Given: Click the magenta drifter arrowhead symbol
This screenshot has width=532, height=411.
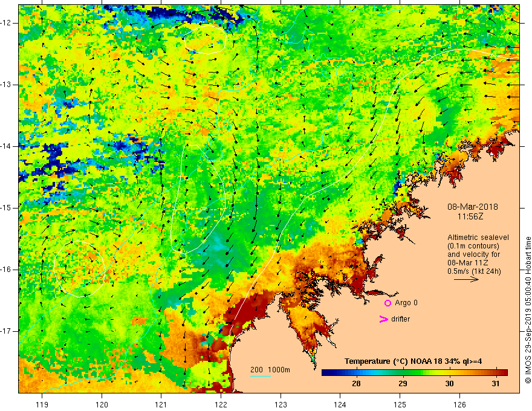Looking at the screenshot, I should 383,319.
